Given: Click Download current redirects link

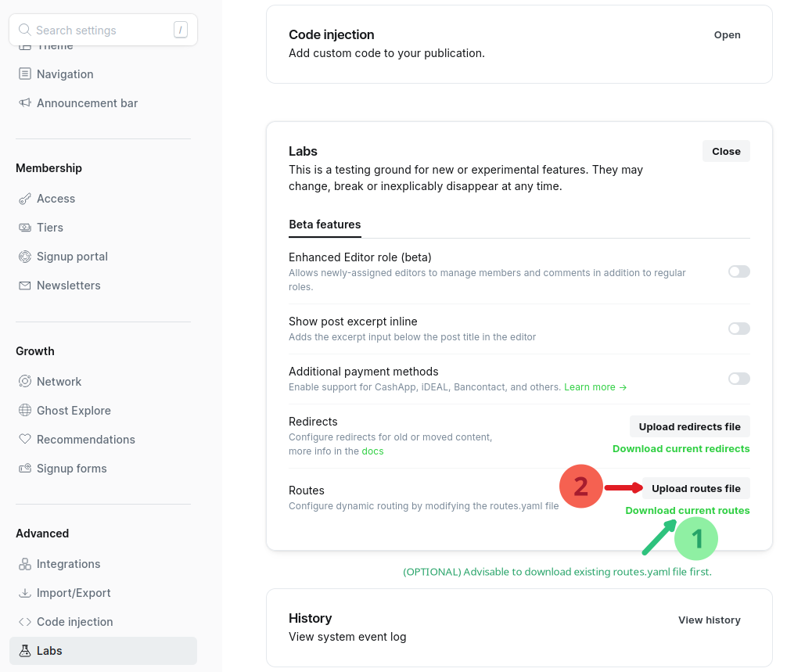Looking at the screenshot, I should click(x=681, y=449).
